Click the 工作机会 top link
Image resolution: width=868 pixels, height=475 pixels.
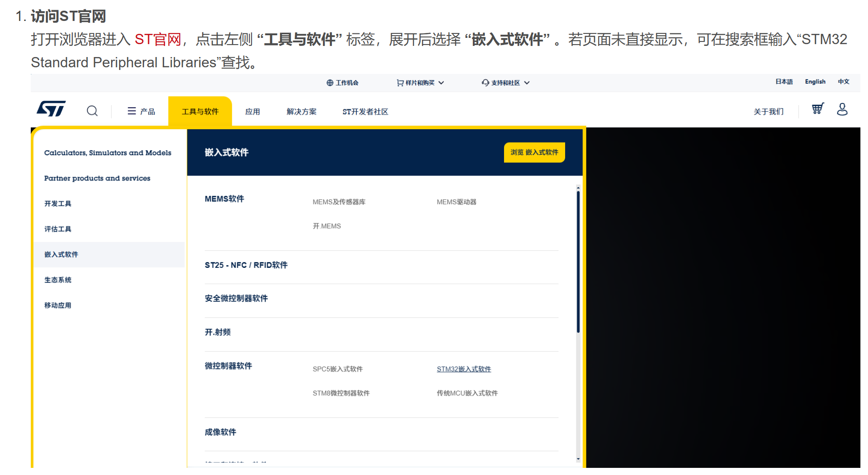click(347, 83)
